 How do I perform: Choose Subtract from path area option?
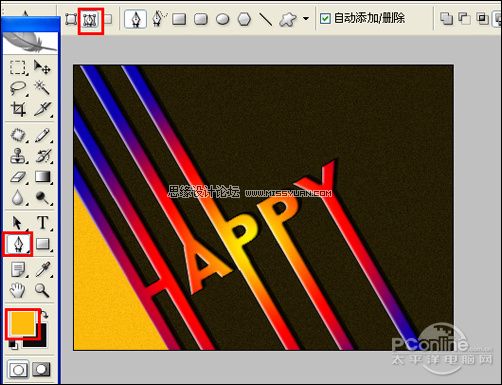coord(464,19)
